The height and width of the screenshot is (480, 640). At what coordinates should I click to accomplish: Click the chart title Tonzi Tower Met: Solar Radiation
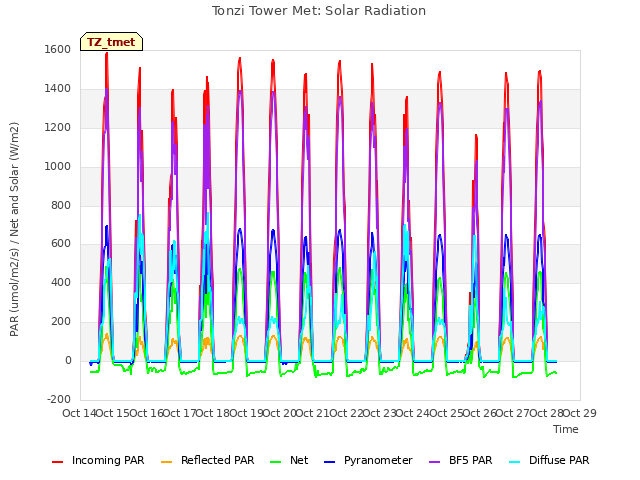319,11
